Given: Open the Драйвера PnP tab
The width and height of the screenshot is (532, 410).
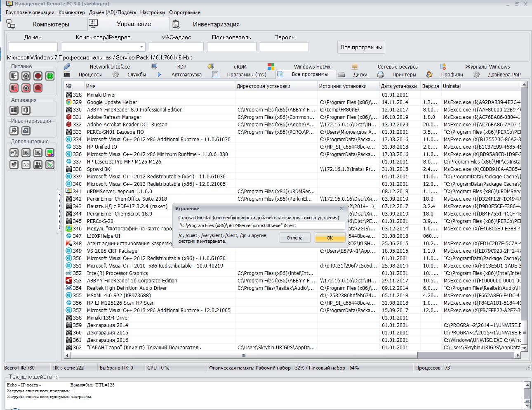Looking at the screenshot, I should pos(504,75).
